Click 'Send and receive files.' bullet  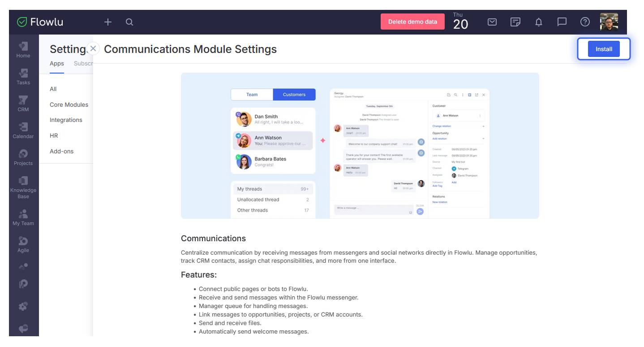230,323
